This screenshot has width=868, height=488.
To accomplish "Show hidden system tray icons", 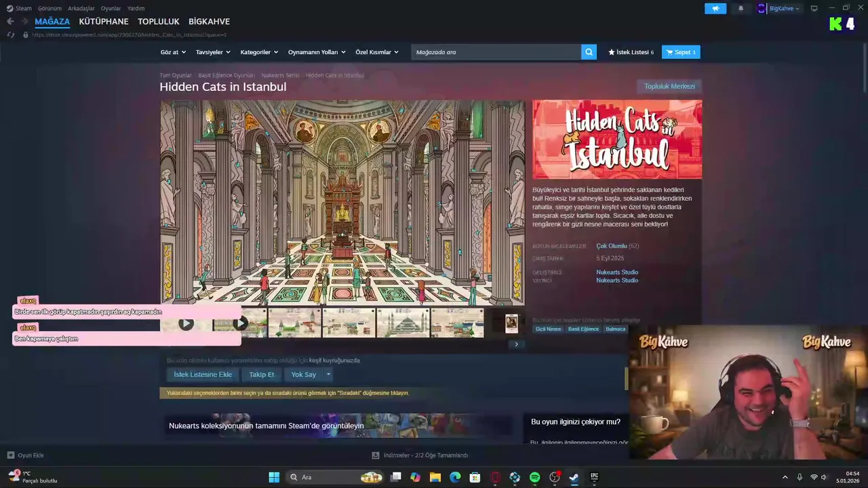I will point(785,477).
